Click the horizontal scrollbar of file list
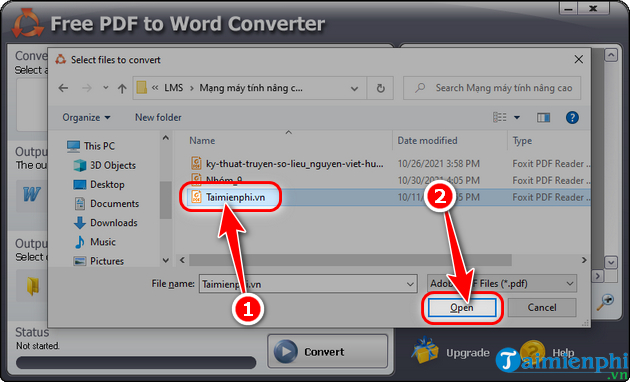 point(350,260)
